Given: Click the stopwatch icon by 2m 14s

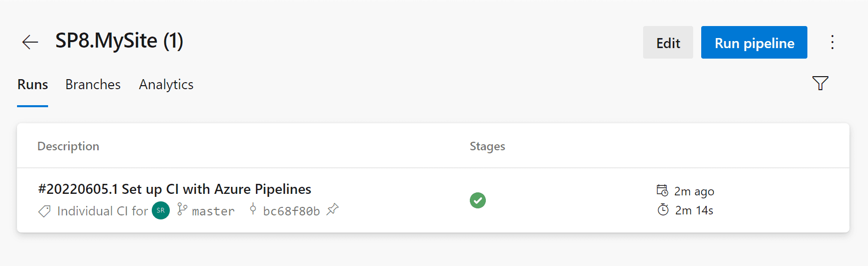Looking at the screenshot, I should coord(663,209).
